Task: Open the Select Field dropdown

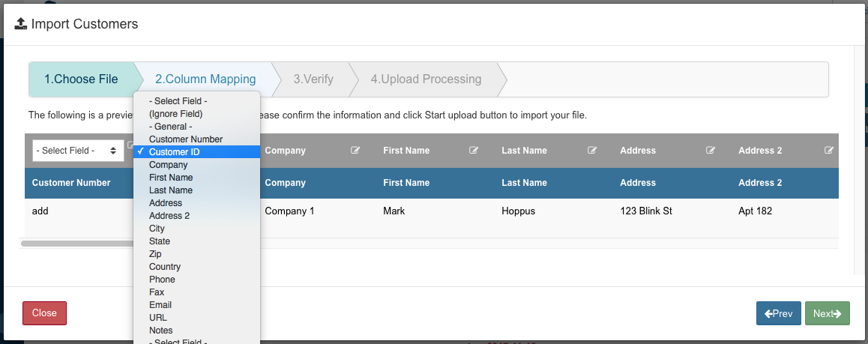Action: pos(78,151)
